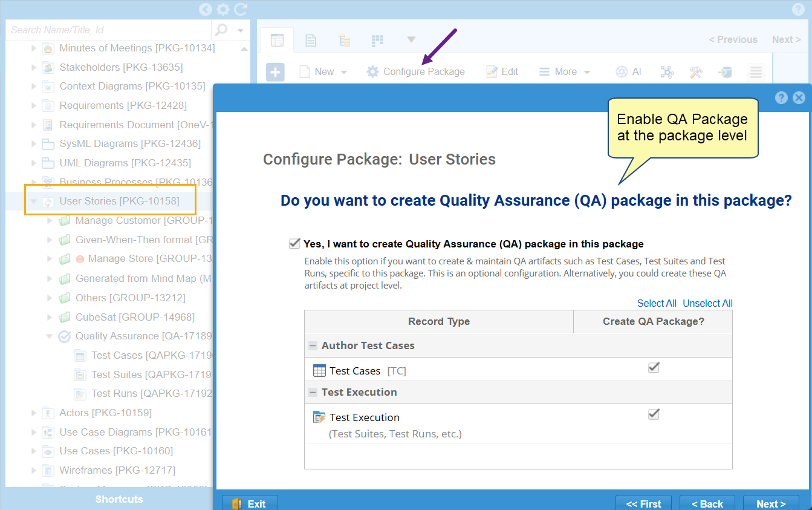Open the New dropdown menu
The height and width of the screenshot is (510, 812).
pyautogui.click(x=323, y=71)
